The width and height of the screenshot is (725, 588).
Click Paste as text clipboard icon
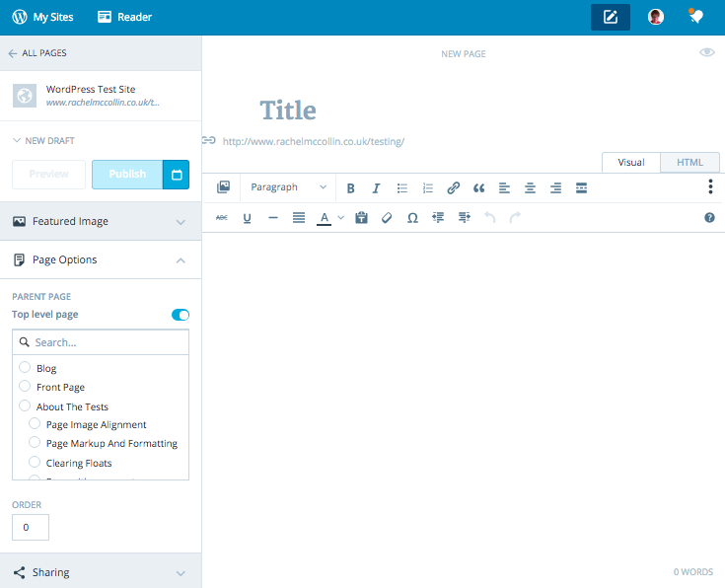tap(362, 217)
